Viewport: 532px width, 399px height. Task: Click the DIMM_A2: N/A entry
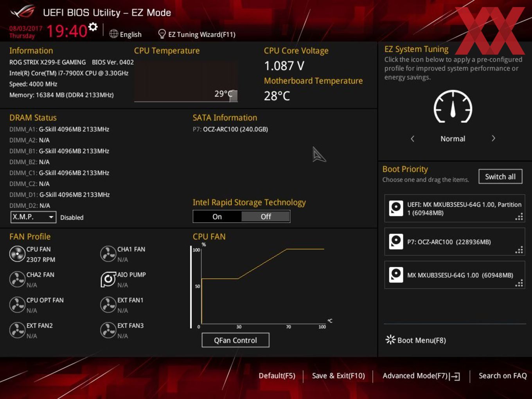pos(29,140)
